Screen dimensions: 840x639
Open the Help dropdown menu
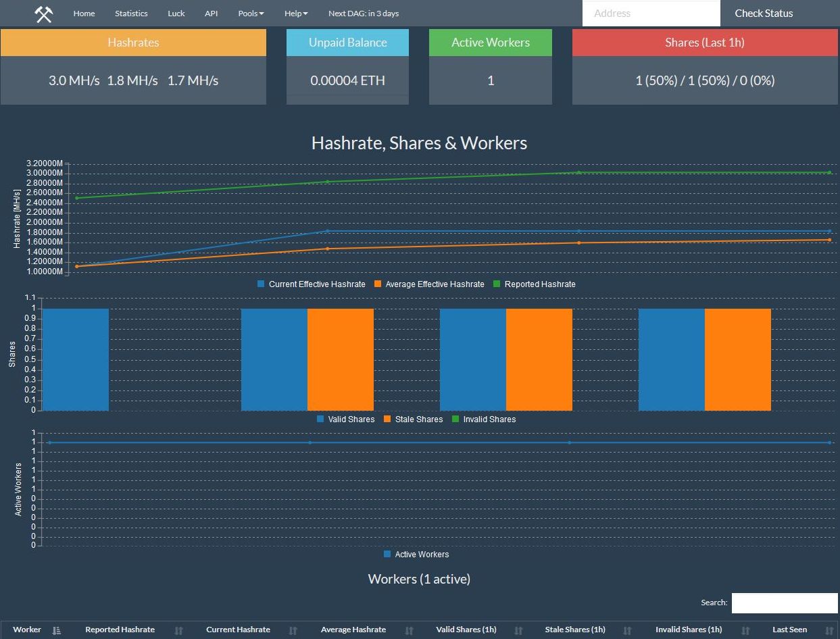tap(295, 13)
